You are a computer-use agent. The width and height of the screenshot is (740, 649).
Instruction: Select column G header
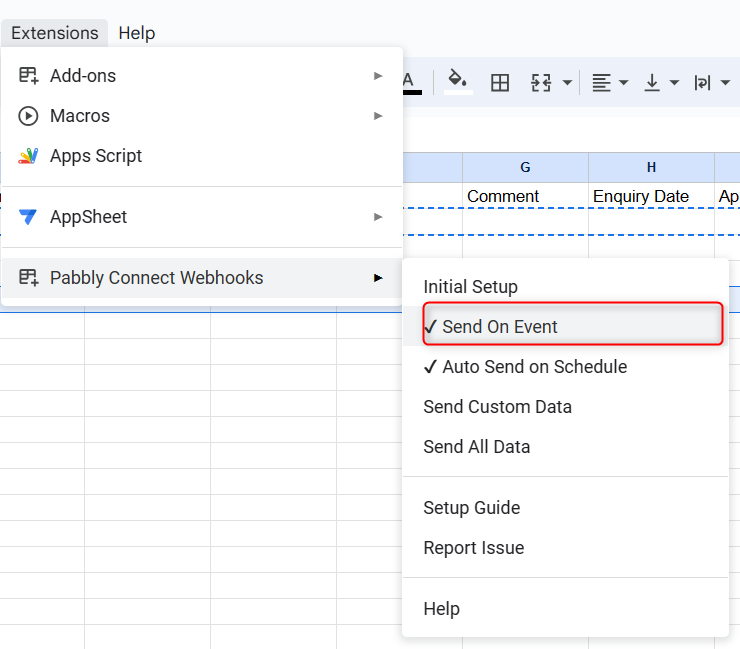[525, 168]
